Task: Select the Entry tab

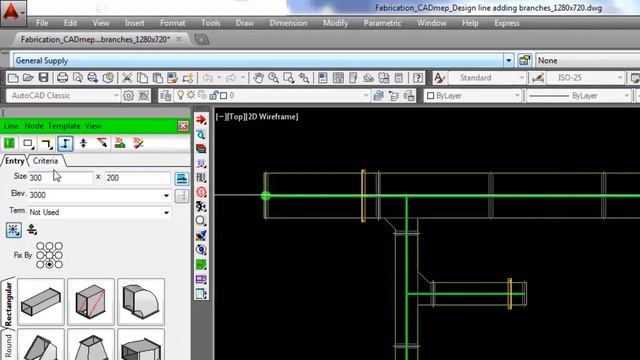Action: 14,161
